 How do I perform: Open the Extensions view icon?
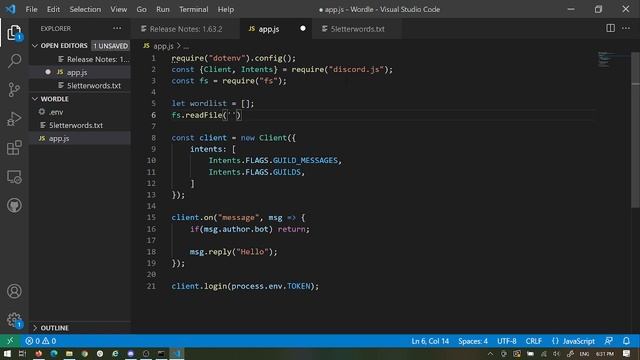[x=14, y=148]
